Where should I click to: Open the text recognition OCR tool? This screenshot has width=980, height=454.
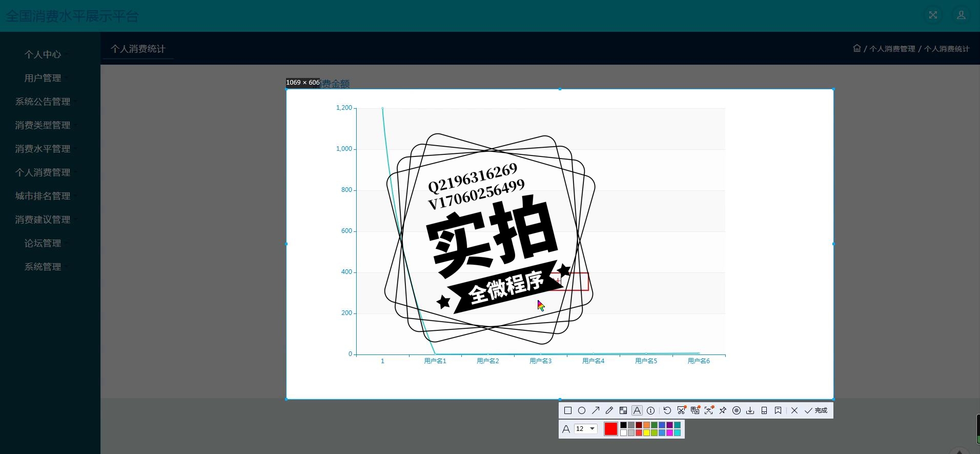click(x=709, y=410)
